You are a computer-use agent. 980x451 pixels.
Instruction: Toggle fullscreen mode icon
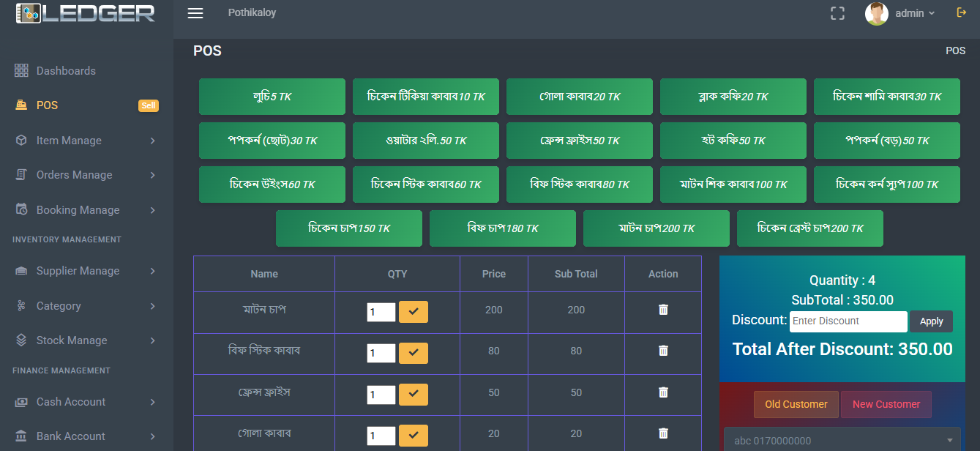pyautogui.click(x=837, y=13)
